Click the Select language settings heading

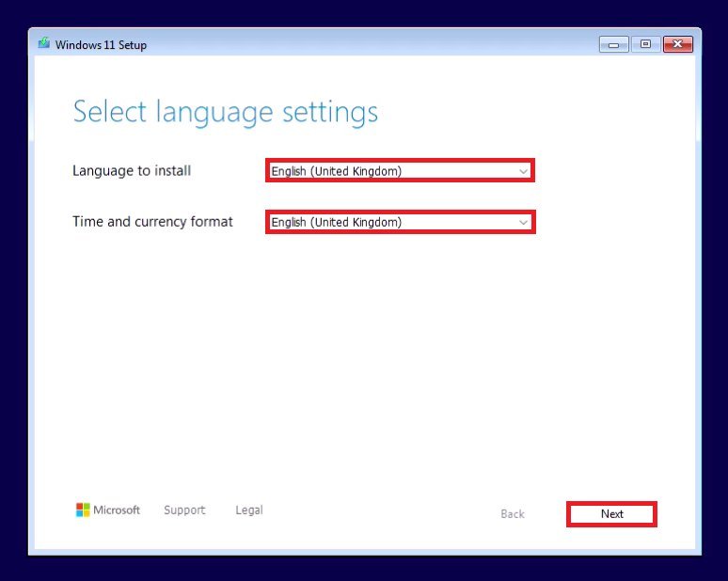pos(226,112)
